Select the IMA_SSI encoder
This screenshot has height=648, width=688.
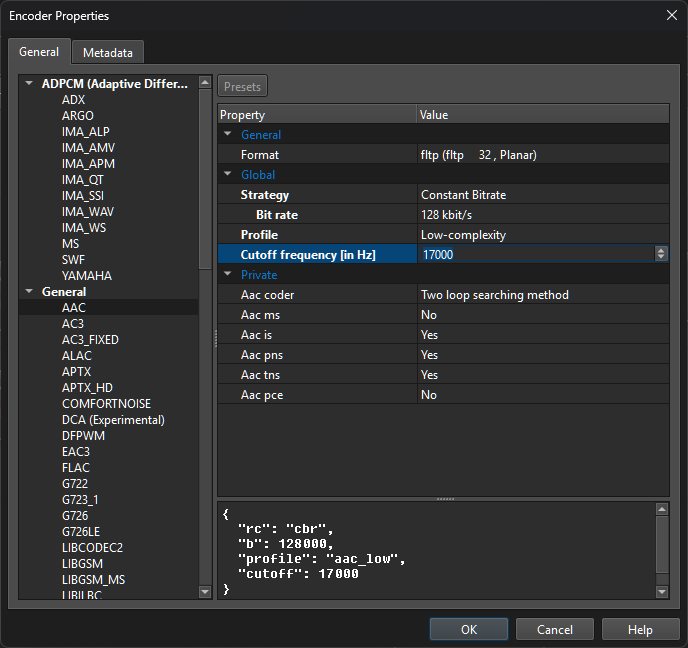pos(83,196)
